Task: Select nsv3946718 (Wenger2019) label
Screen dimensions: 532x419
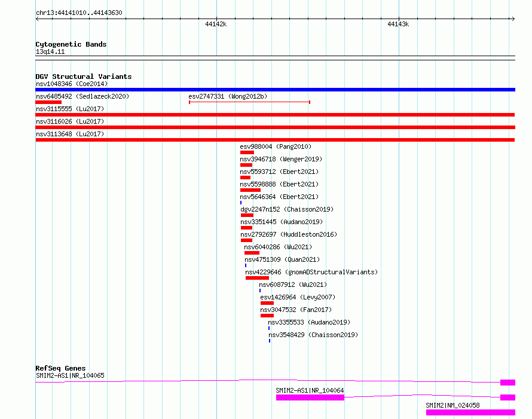Action: tap(281, 159)
